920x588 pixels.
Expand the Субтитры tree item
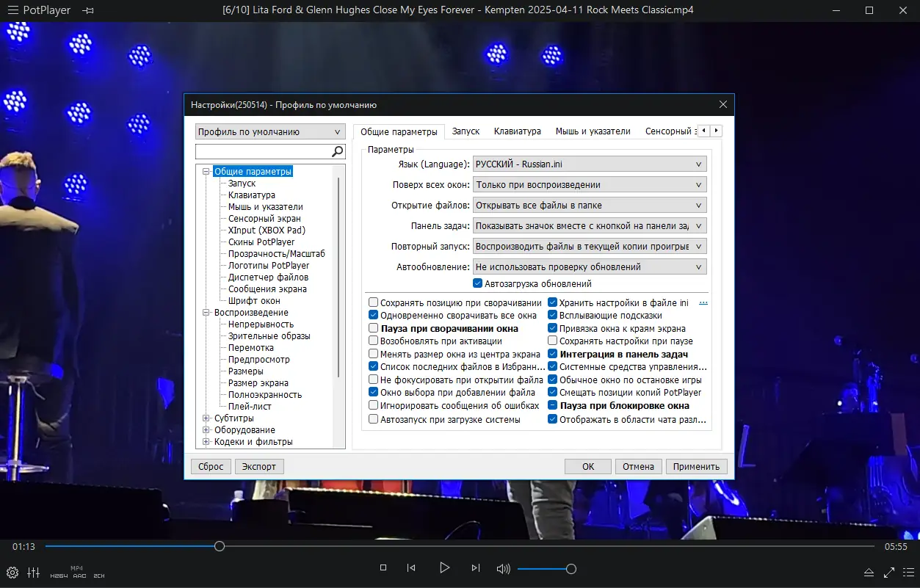206,418
